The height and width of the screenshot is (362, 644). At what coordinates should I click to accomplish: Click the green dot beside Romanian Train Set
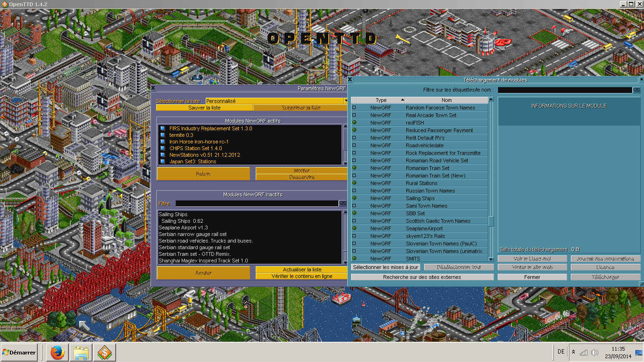point(354,168)
